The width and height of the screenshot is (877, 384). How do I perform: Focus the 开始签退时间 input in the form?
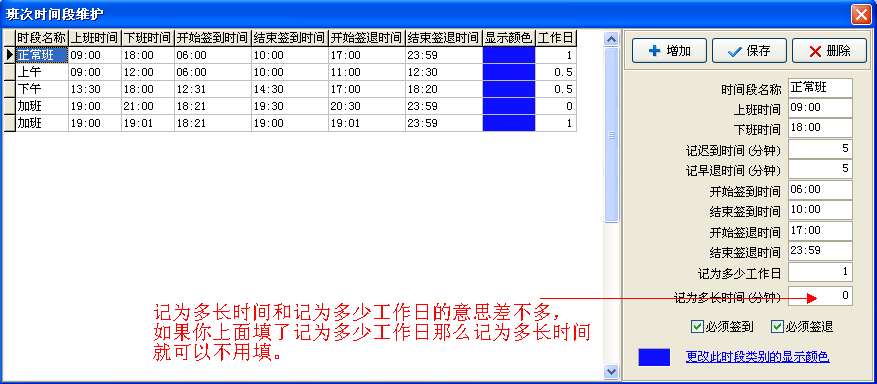coord(820,230)
